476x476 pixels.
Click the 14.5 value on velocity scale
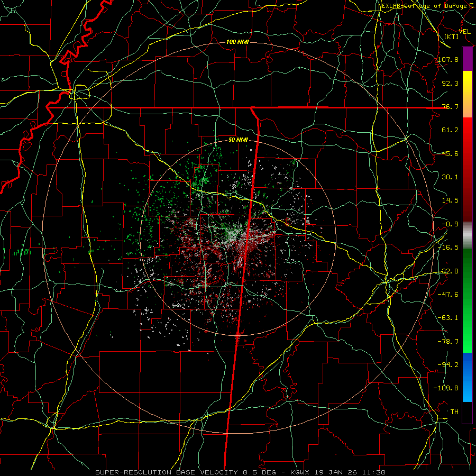coord(450,200)
